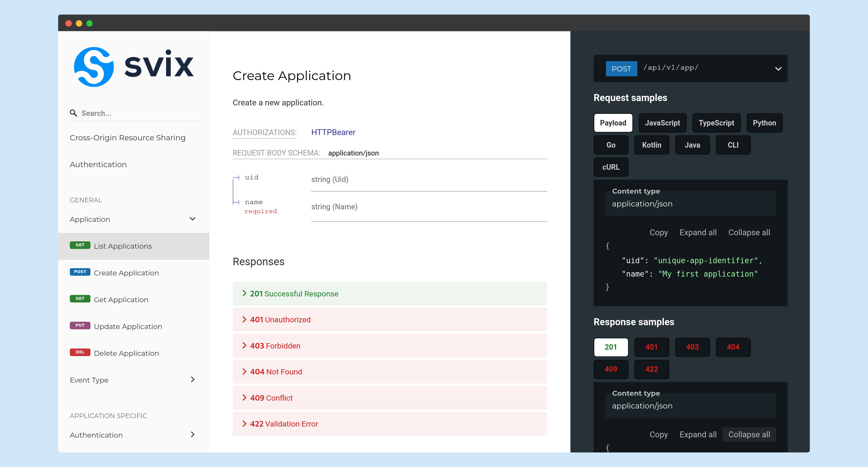Viewport: 868px width, 467px height.
Task: Copy the request payload JSON
Action: click(658, 233)
